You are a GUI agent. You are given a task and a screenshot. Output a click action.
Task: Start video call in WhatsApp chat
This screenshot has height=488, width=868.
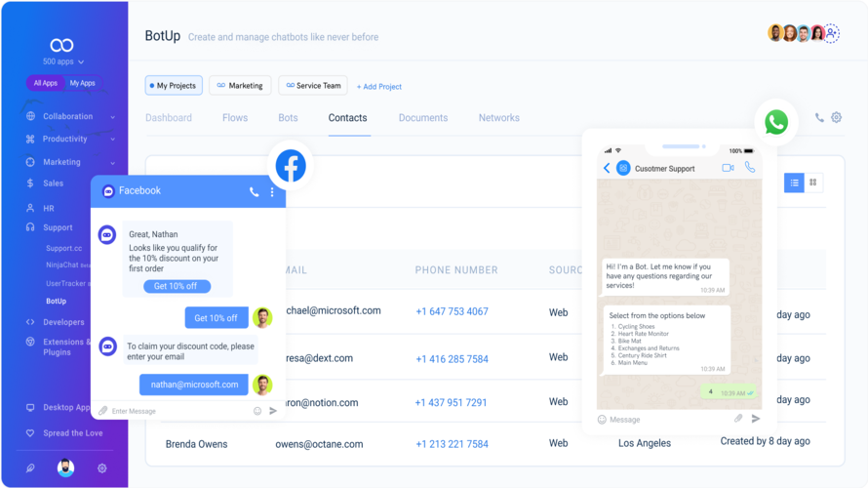pyautogui.click(x=728, y=168)
